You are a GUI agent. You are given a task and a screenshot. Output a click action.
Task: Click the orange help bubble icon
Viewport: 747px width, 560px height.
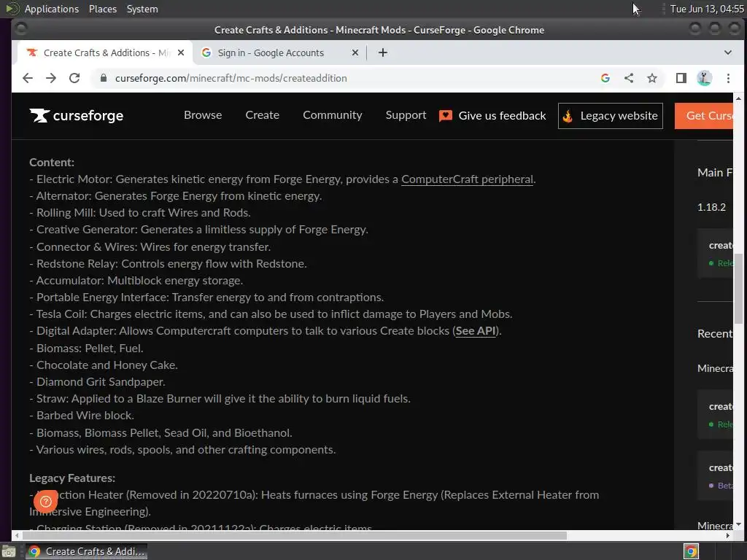[46, 501]
